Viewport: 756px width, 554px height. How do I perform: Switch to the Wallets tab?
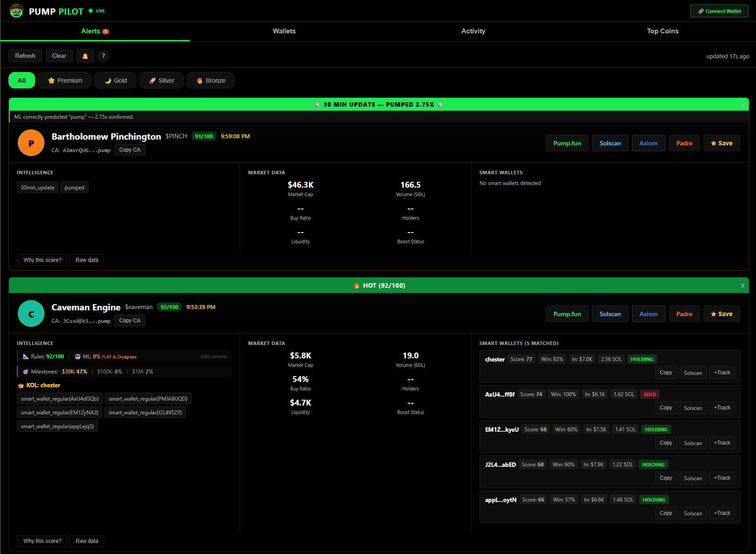coord(284,31)
